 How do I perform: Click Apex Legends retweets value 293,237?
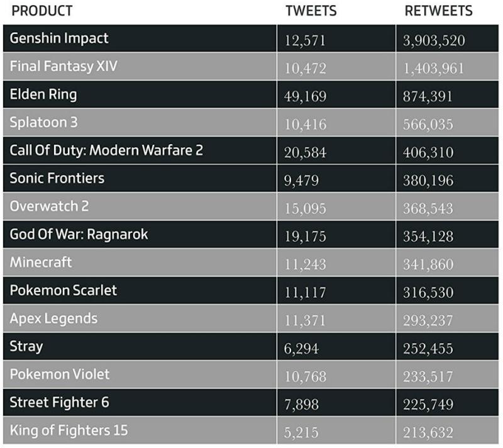[428, 320]
